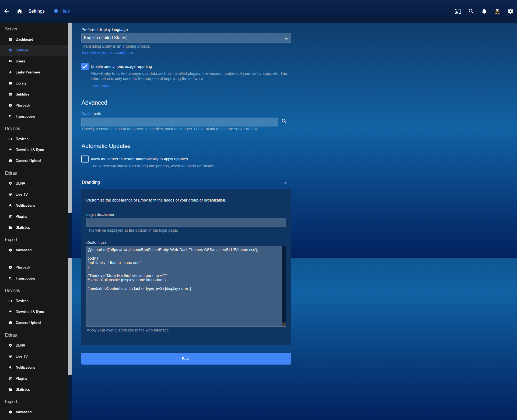The image size is (517, 420).
Task: Click the 'Server' sidebar section heading
Action: tap(11, 29)
